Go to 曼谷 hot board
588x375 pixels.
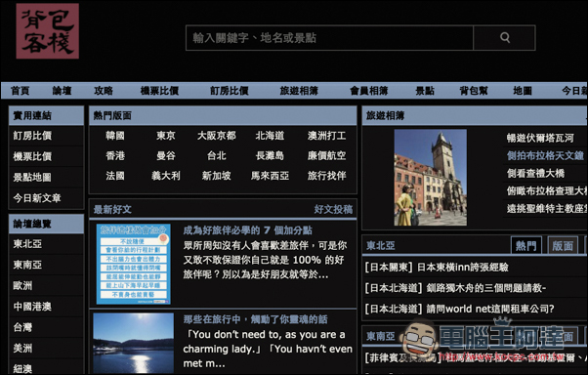[x=166, y=155]
